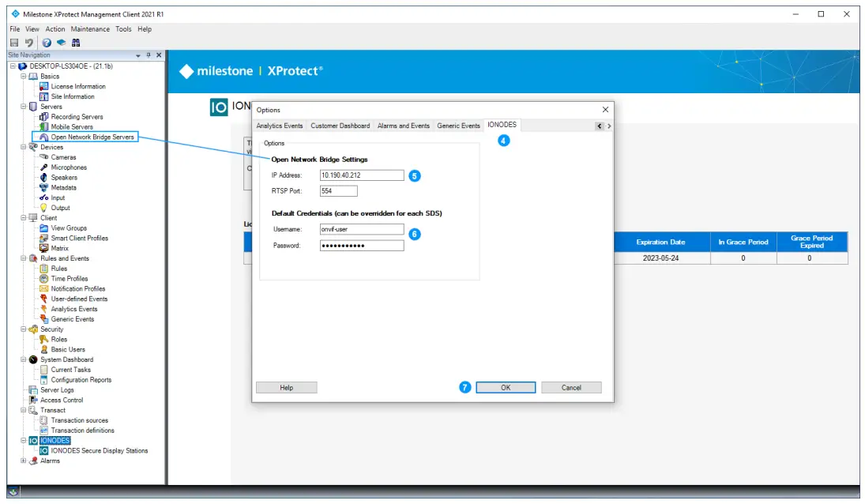Select the Microphones device icon
This screenshot has height=504, width=865.
46,167
